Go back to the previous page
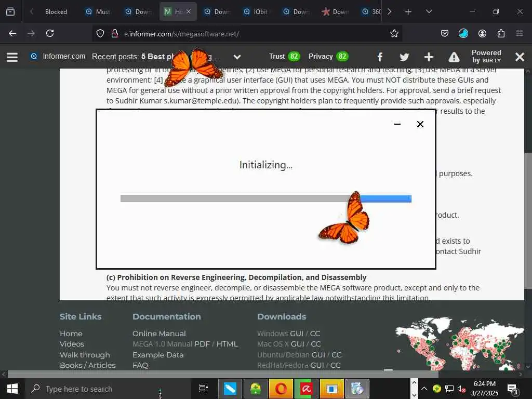 (x=12, y=33)
